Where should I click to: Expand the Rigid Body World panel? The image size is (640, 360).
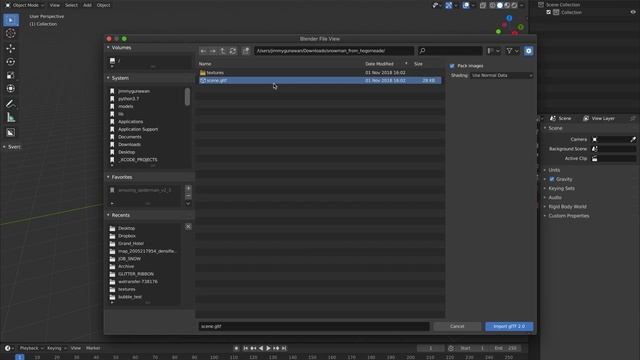click(x=567, y=207)
